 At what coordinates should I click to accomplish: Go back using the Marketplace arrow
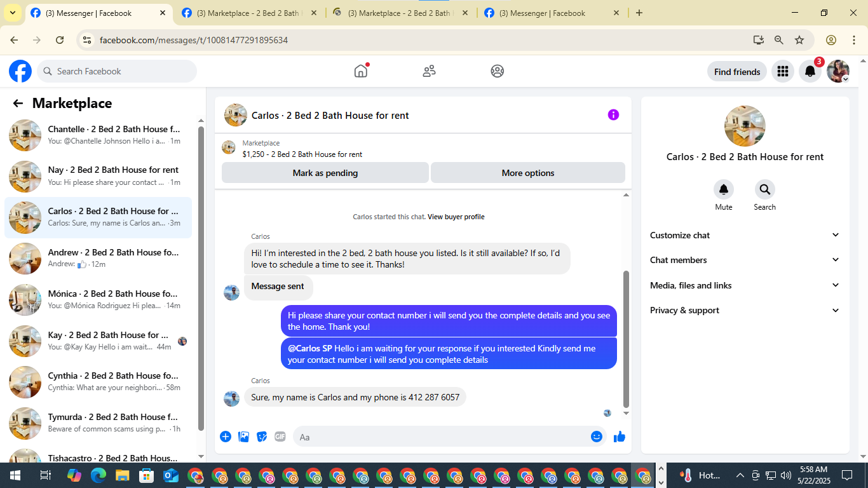[x=18, y=104]
